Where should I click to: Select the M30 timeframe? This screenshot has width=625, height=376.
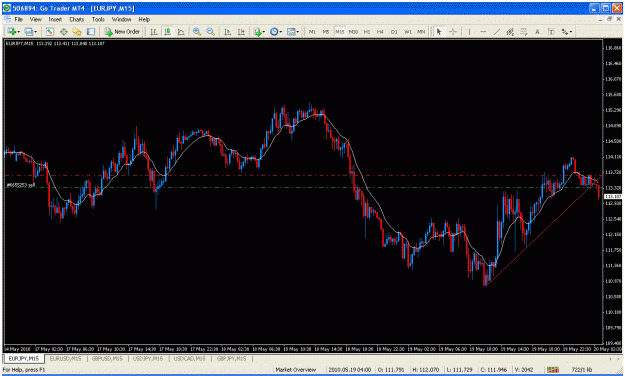(x=353, y=32)
